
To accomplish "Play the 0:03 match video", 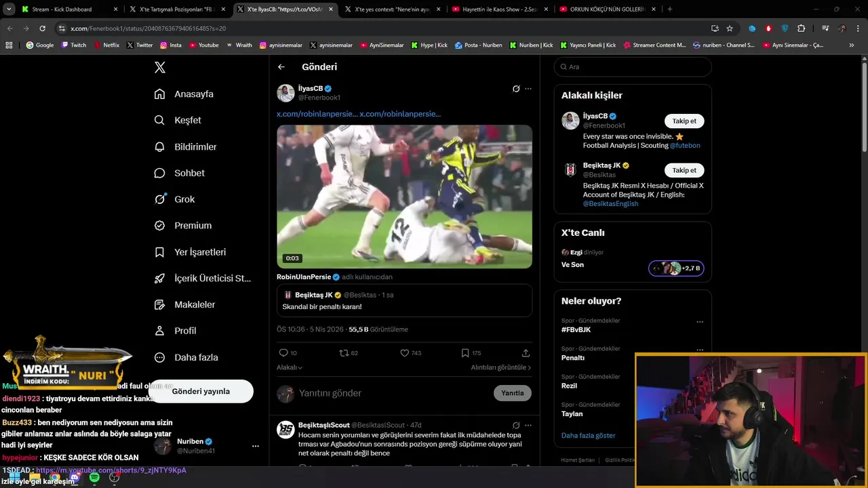I will [x=404, y=197].
